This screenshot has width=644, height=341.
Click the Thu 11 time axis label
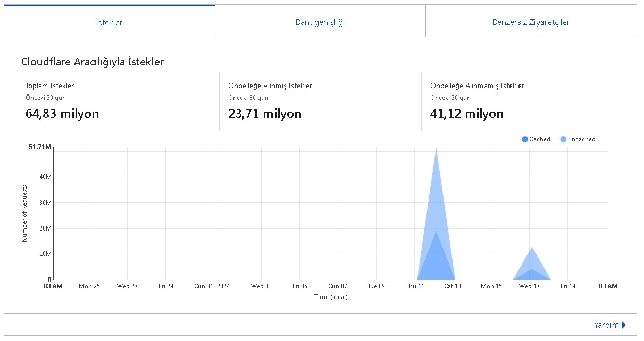pos(415,286)
